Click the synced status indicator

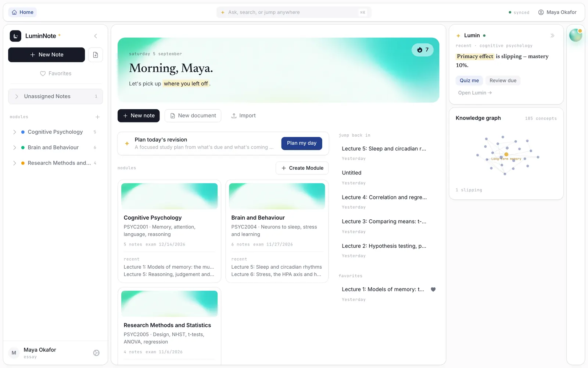click(x=519, y=13)
